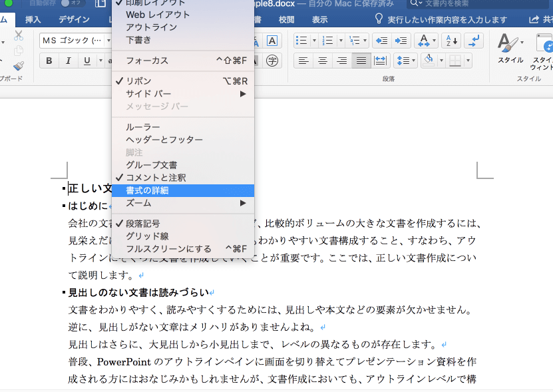Toggle コメントと注釈 in the menu
The height and width of the screenshot is (392, 553).
[x=183, y=178]
